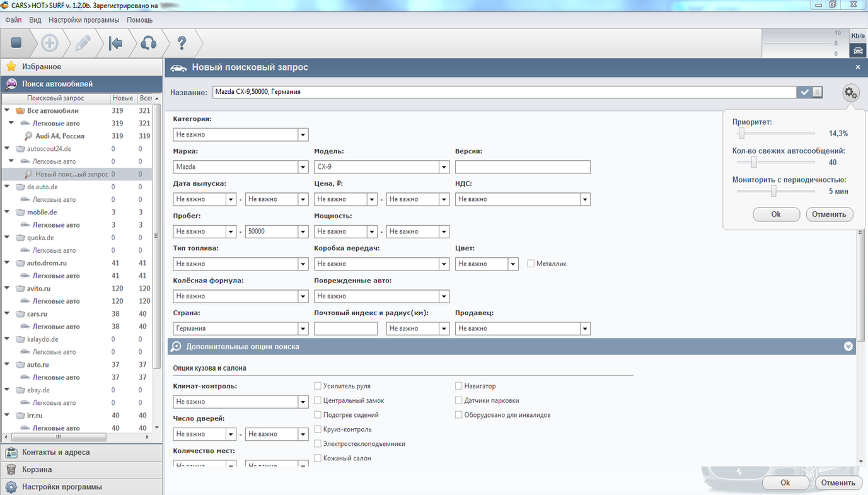The height and width of the screenshot is (495, 868).
Task: Click the car icon in query header
Action: point(179,67)
